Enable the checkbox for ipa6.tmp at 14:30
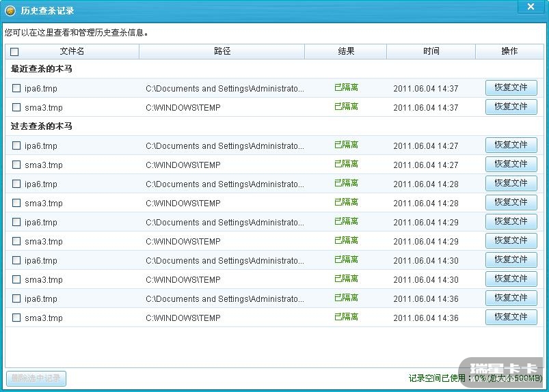The image size is (549, 392). point(16,260)
